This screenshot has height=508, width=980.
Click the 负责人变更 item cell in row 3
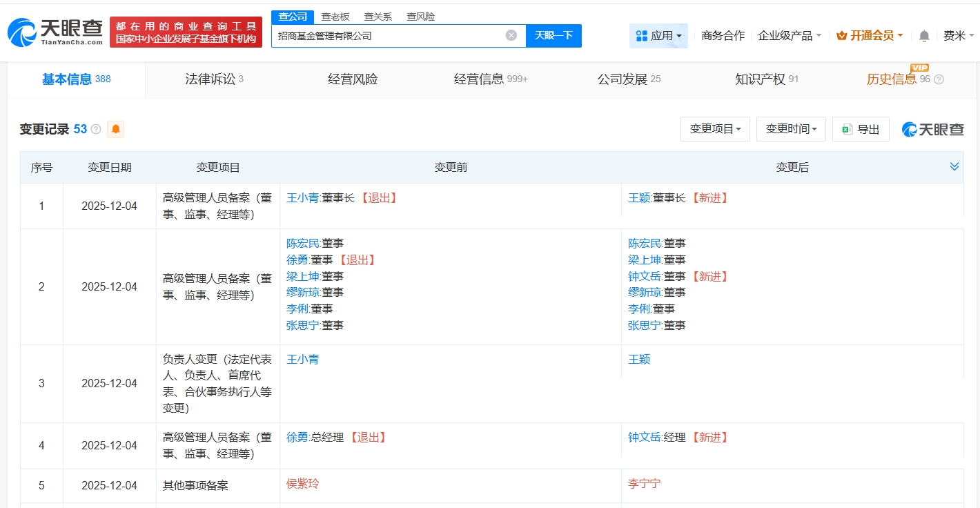[218, 384]
